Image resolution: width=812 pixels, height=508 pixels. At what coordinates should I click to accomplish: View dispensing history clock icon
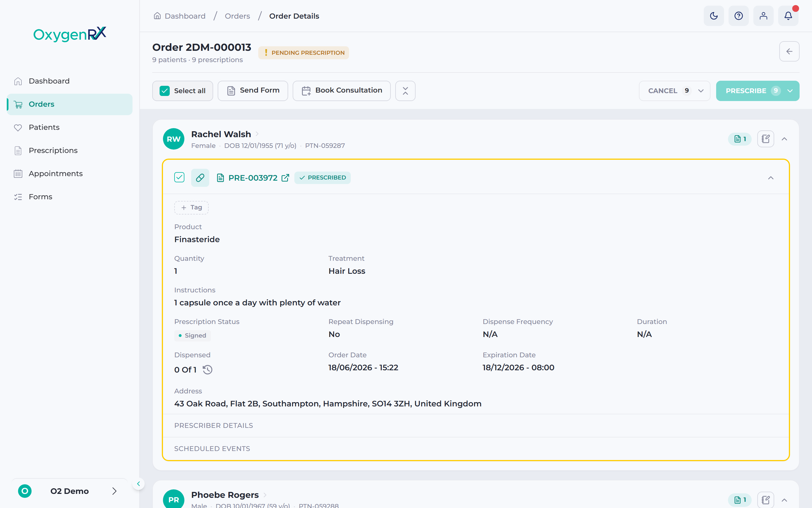(x=208, y=370)
